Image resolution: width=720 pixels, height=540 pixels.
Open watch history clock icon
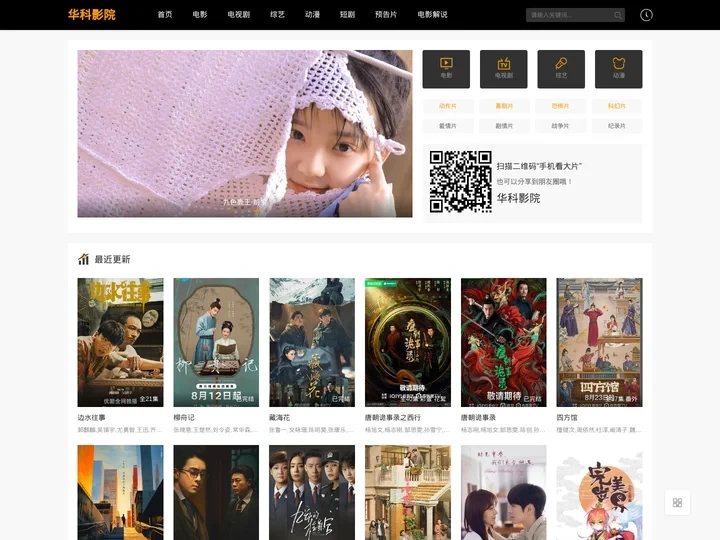(646, 15)
